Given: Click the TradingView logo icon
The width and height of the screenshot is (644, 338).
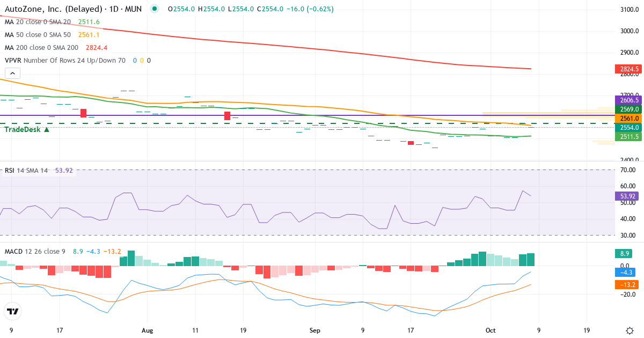Looking at the screenshot, I should tap(12, 311).
